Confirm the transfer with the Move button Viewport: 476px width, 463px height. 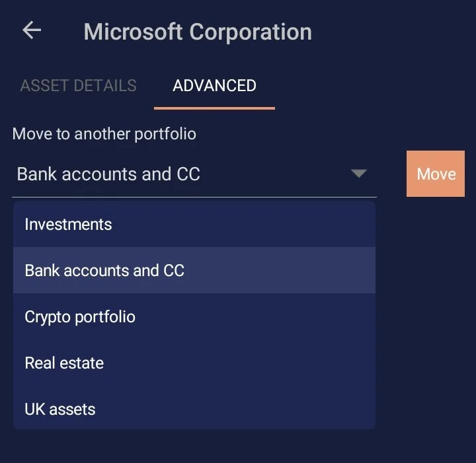point(436,174)
